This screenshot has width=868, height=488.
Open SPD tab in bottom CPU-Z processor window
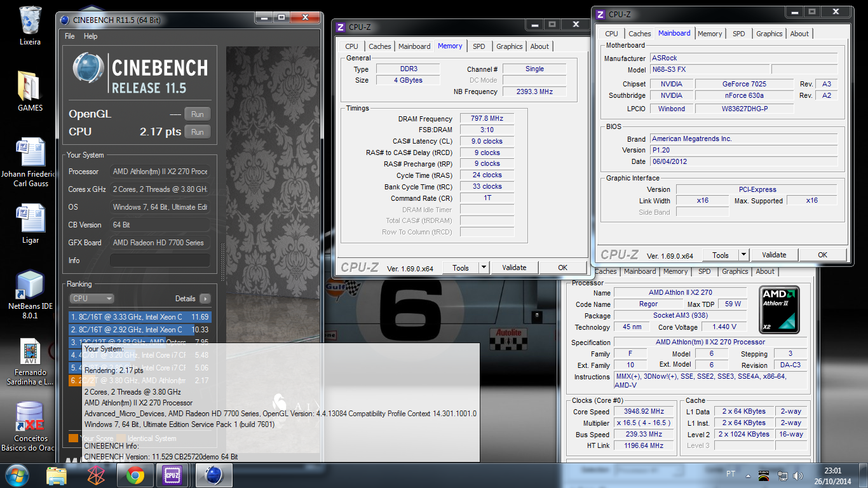point(705,271)
